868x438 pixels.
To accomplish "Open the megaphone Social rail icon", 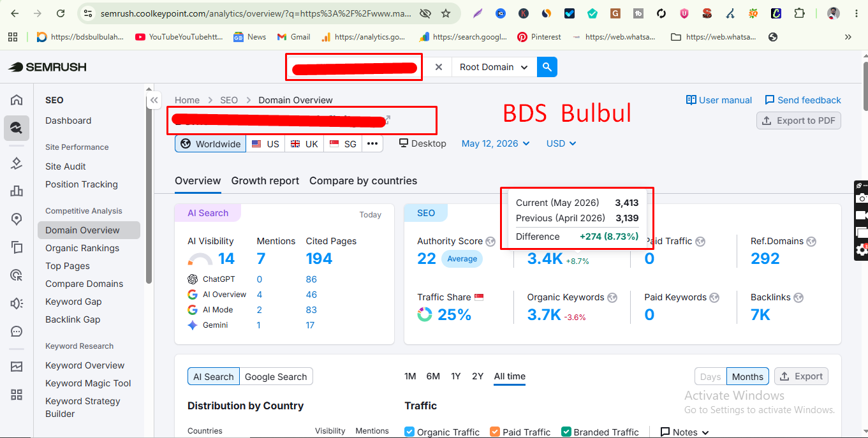I will pyautogui.click(x=17, y=303).
